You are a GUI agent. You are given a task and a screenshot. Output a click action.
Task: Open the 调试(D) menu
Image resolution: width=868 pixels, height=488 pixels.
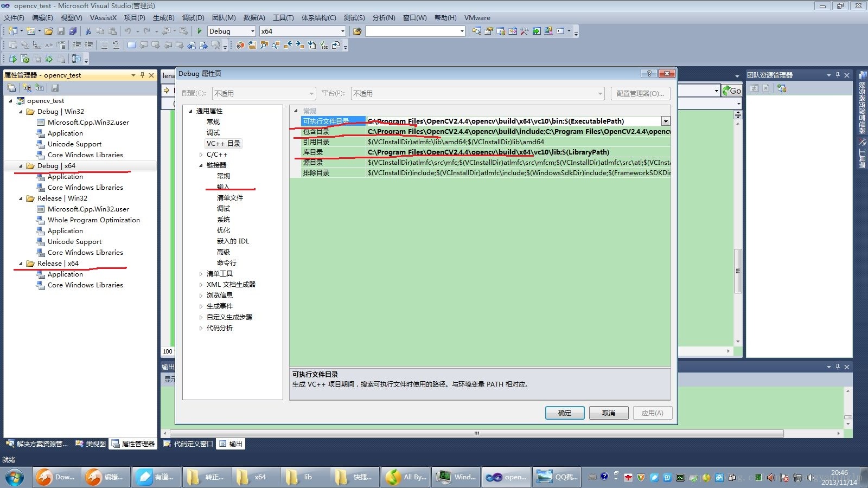pos(193,17)
